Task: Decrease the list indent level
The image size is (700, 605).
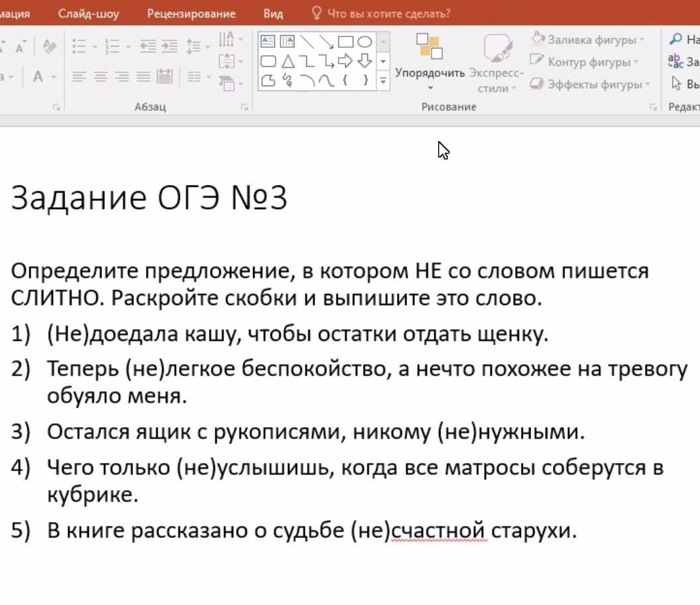Action: 148,46
